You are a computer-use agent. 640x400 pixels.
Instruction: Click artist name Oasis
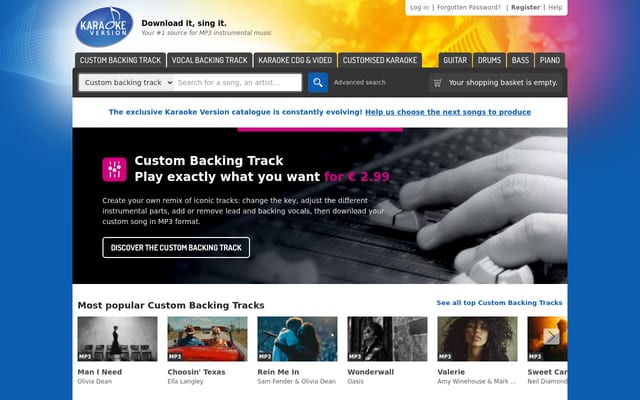356,381
